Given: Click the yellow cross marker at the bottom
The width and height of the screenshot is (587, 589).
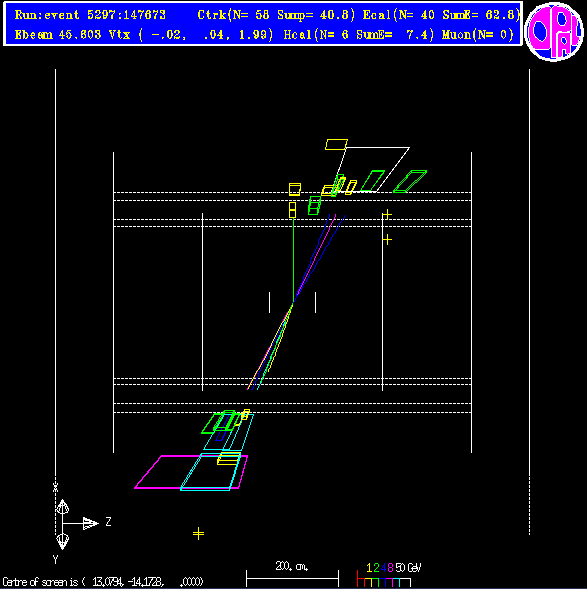Looking at the screenshot, I should click(x=198, y=533).
